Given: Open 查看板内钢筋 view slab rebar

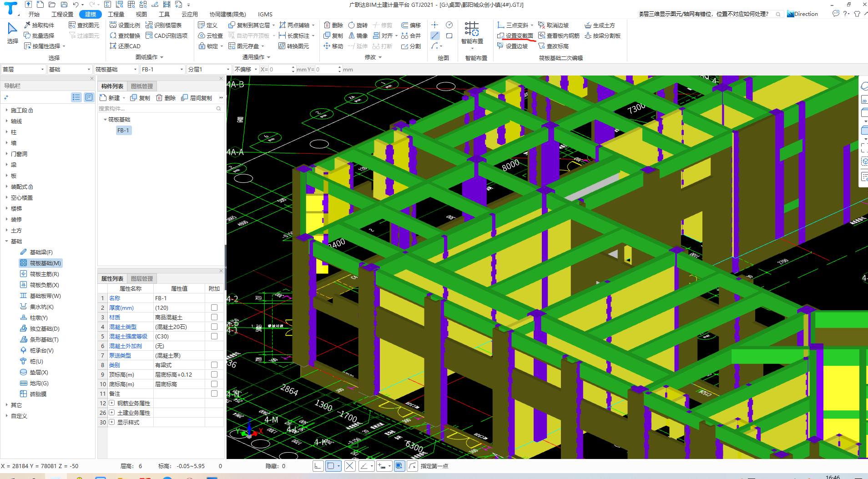Looking at the screenshot, I should coord(559,35).
